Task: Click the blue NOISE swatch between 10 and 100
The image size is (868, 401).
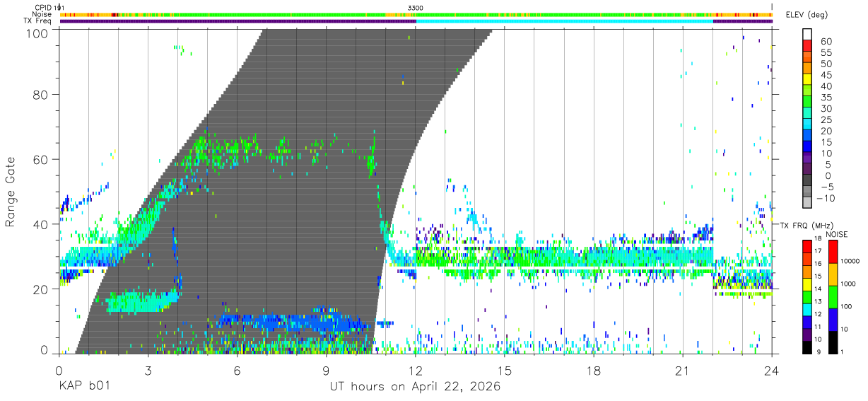Action: tap(833, 319)
